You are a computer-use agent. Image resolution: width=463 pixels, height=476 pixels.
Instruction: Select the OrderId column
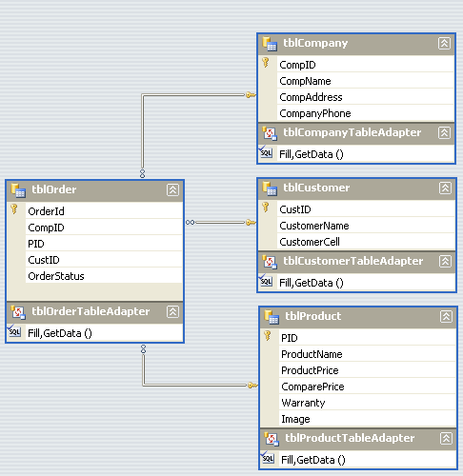click(x=104, y=211)
